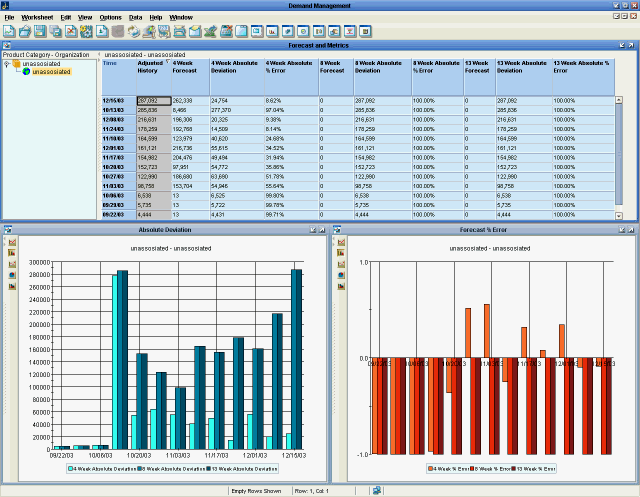This screenshot has height=497, width=640.
Task: Collapse the top unassosiated tree node
Action: point(7,64)
